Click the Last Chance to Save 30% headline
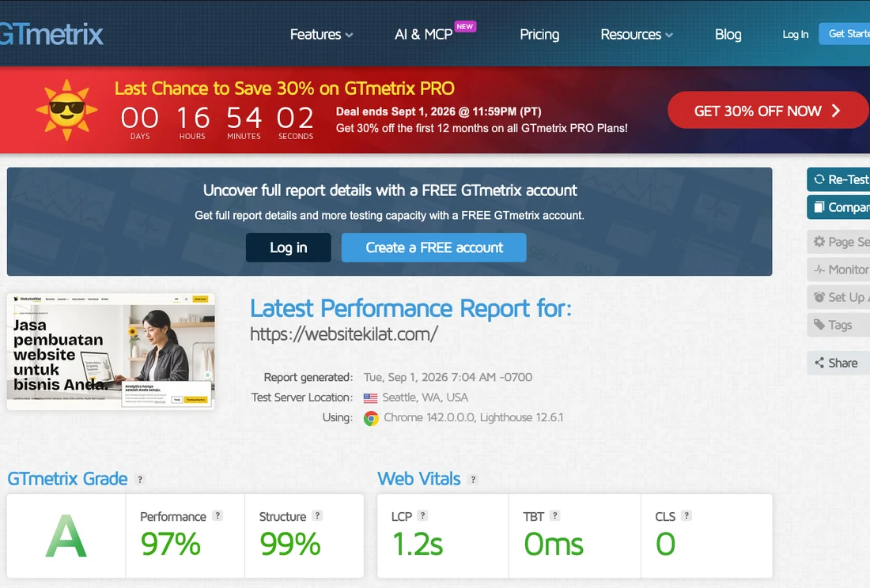Screen dimensions: 870x588 (285, 88)
